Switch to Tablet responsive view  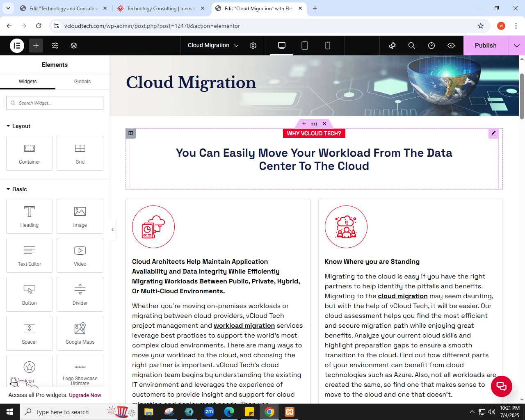pos(305,46)
